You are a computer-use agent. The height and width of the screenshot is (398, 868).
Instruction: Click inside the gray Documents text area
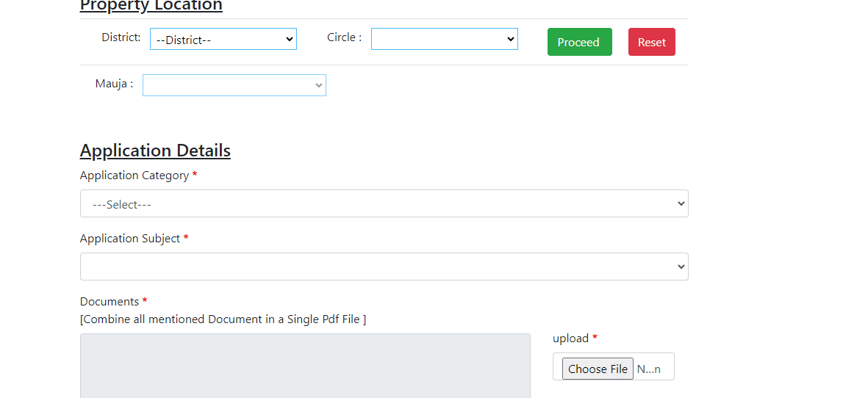305,366
